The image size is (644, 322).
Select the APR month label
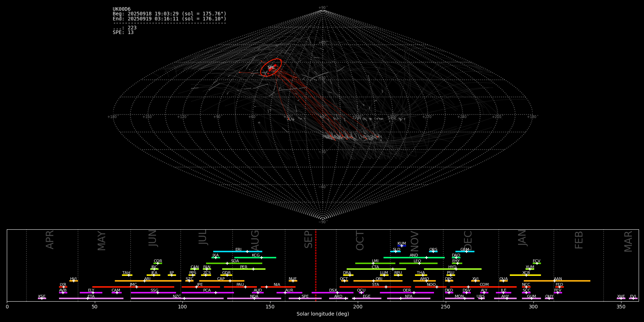tap(50, 240)
